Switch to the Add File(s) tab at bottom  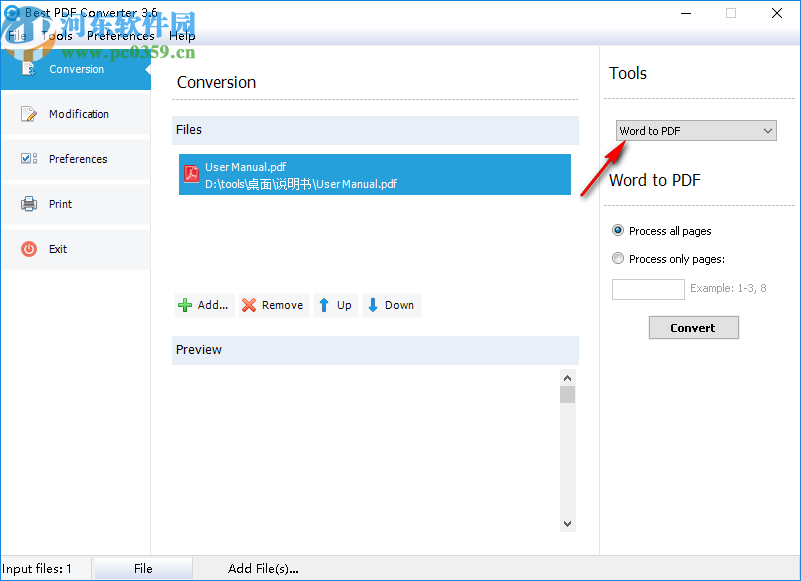(x=262, y=568)
